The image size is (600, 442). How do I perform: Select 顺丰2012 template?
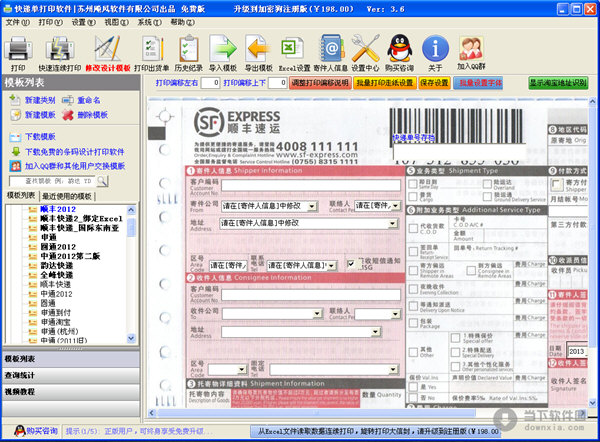point(58,209)
